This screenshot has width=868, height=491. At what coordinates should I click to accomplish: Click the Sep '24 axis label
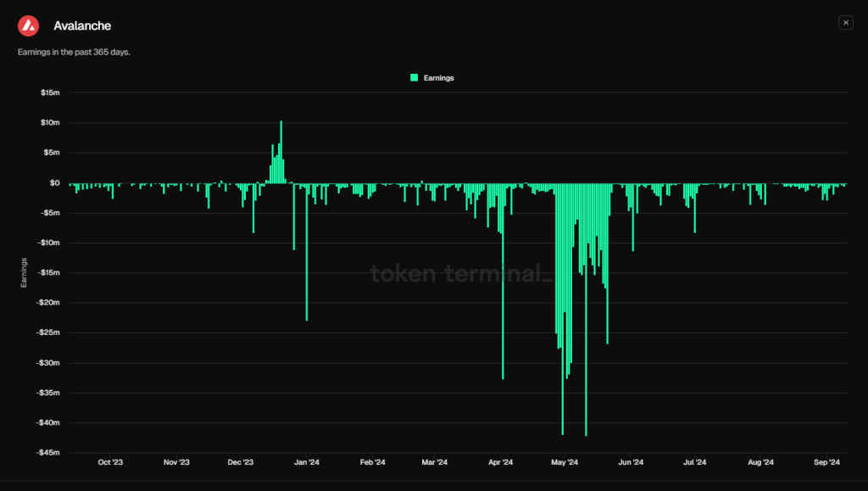coord(826,462)
